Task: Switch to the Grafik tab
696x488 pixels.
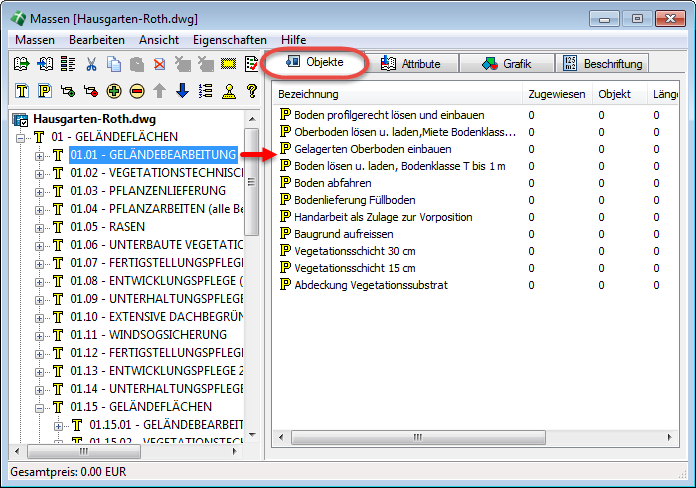Action: pos(506,63)
